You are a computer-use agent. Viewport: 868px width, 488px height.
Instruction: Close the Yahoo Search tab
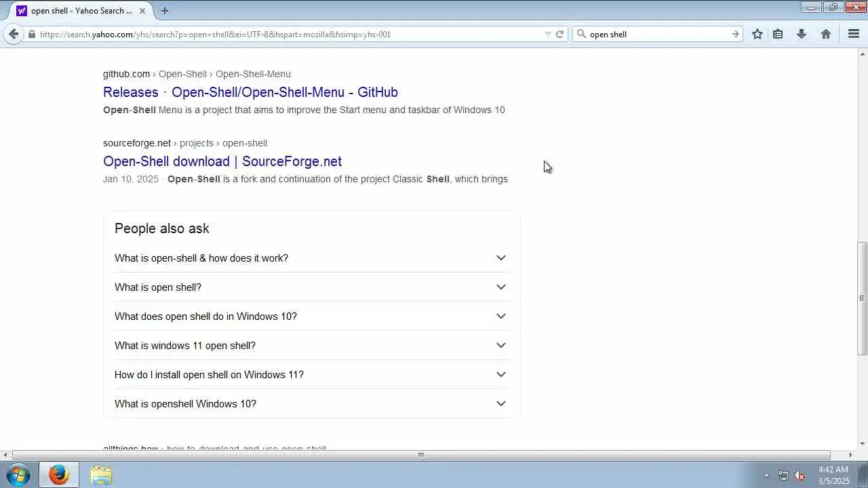tap(142, 10)
